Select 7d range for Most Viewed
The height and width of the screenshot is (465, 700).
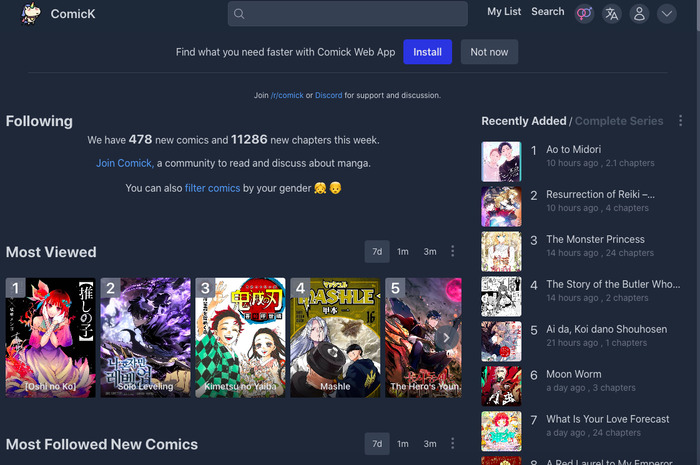(x=377, y=252)
